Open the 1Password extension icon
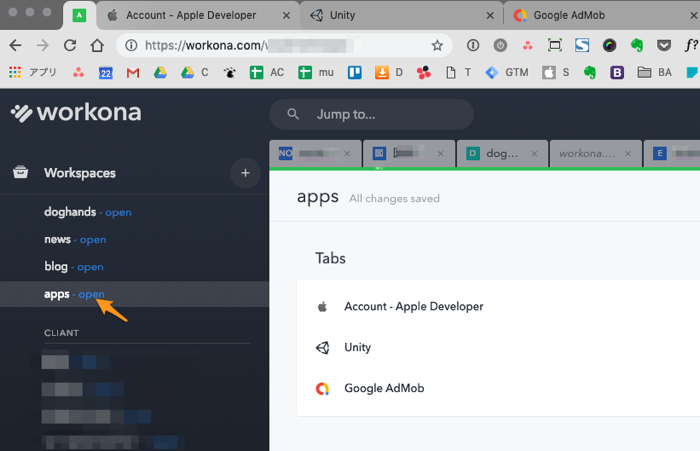 coord(473,45)
